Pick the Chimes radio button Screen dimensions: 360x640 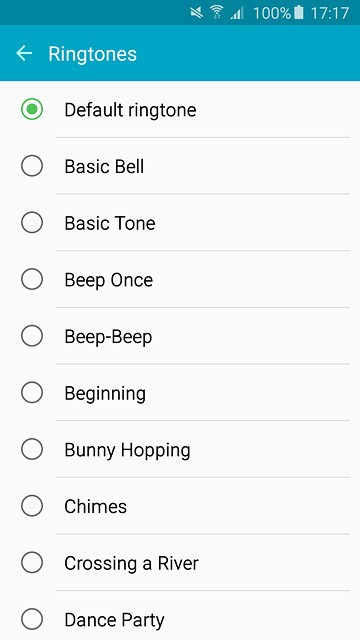point(32,506)
